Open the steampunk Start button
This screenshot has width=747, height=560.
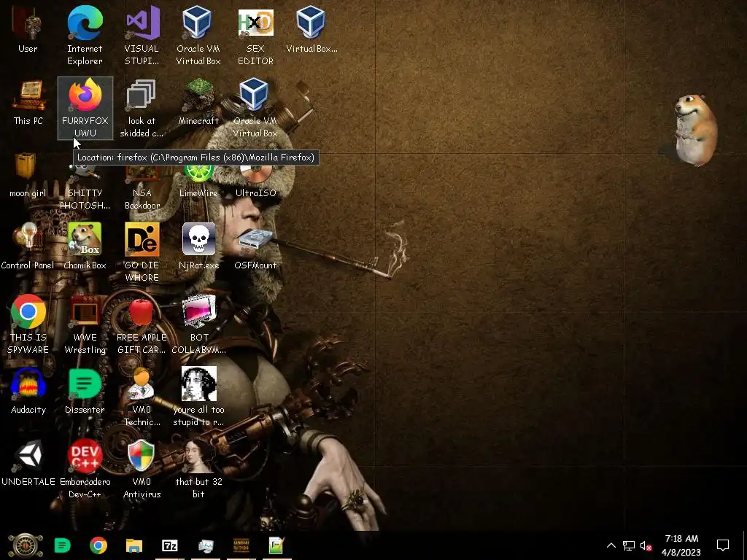(x=26, y=545)
